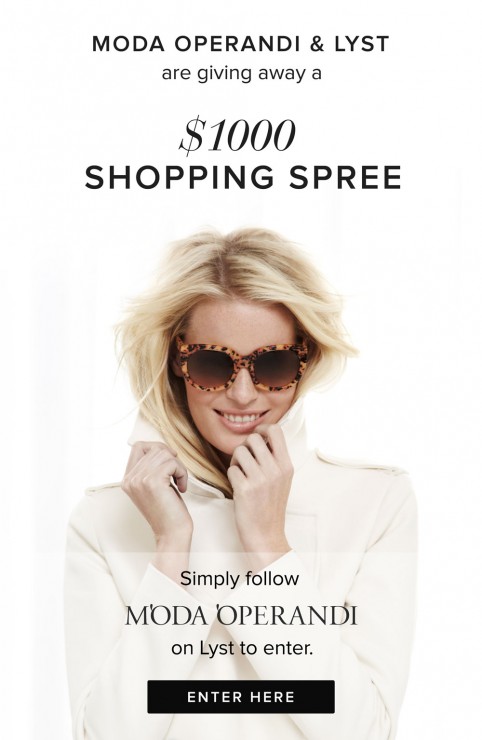The image size is (482, 740).
Task: Click the dollar sign in the prize amount
Action: (192, 137)
